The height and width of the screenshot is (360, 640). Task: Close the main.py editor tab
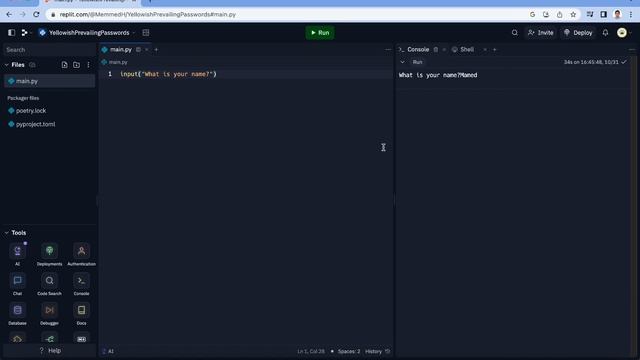147,50
